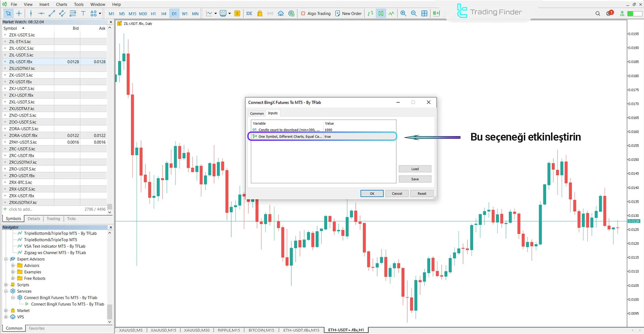Select the equidistant channel tool
This screenshot has height=334, width=644.
tap(62, 13)
